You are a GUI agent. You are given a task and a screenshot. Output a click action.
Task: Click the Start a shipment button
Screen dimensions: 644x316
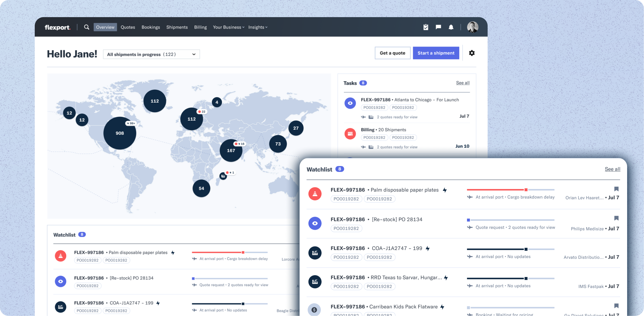(436, 53)
